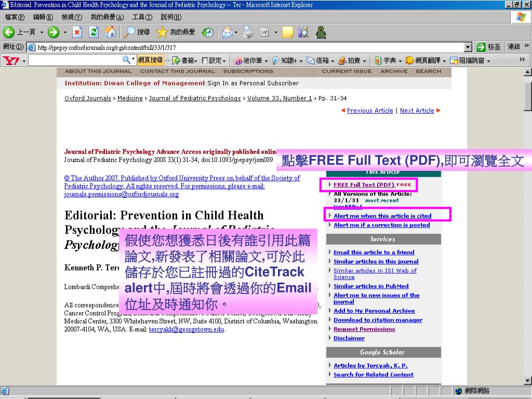Click in the Yahoo toolbar search box

(75, 60)
